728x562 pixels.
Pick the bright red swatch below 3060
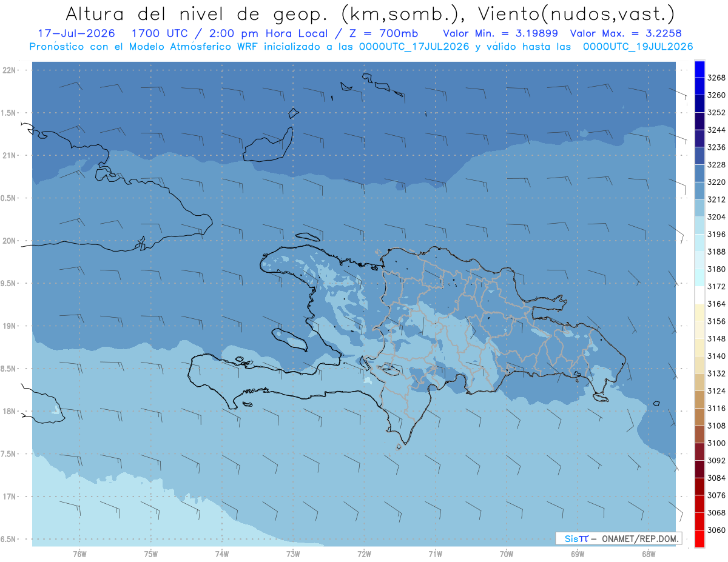699,538
